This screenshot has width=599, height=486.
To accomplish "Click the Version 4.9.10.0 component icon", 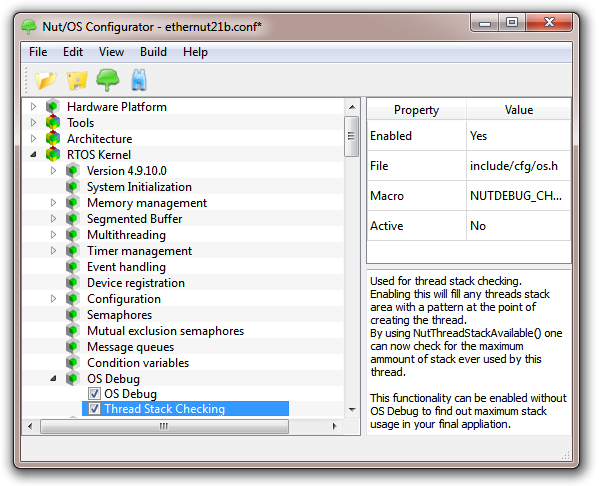I will click(73, 171).
